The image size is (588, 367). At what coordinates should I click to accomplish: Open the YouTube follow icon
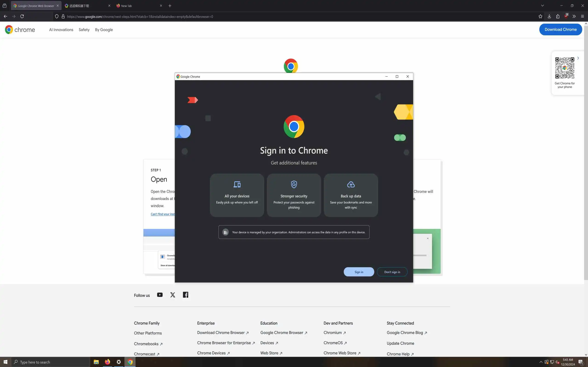tap(160, 295)
